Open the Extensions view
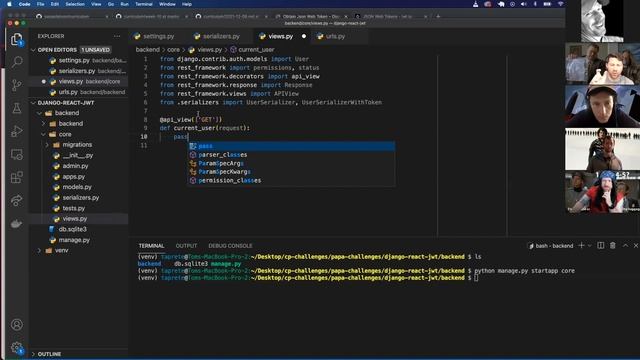Screen dimensions: 640x360 point(17,178)
